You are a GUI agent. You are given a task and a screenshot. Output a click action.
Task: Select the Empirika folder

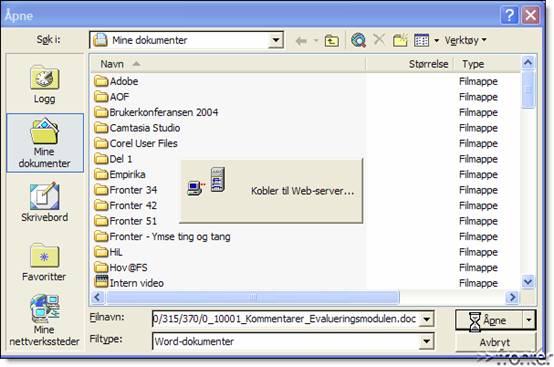pyautogui.click(x=120, y=174)
